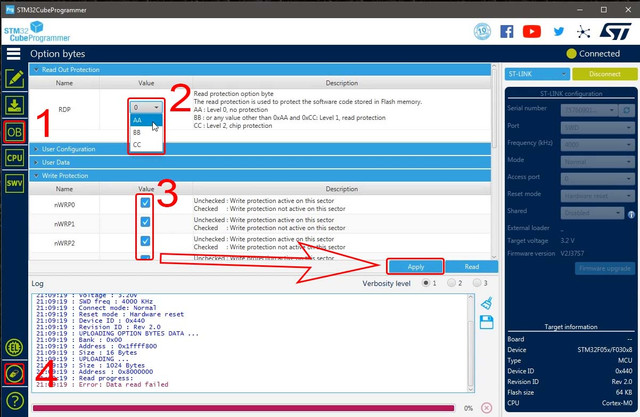This screenshot has height=417, width=640.
Task: Refresh the ST-LINK serial number list
Action: pyautogui.click(x=627, y=110)
